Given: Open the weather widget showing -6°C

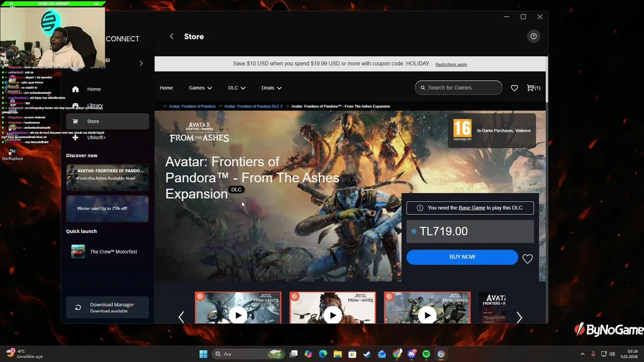Looking at the screenshot, I should pyautogui.click(x=24, y=354).
